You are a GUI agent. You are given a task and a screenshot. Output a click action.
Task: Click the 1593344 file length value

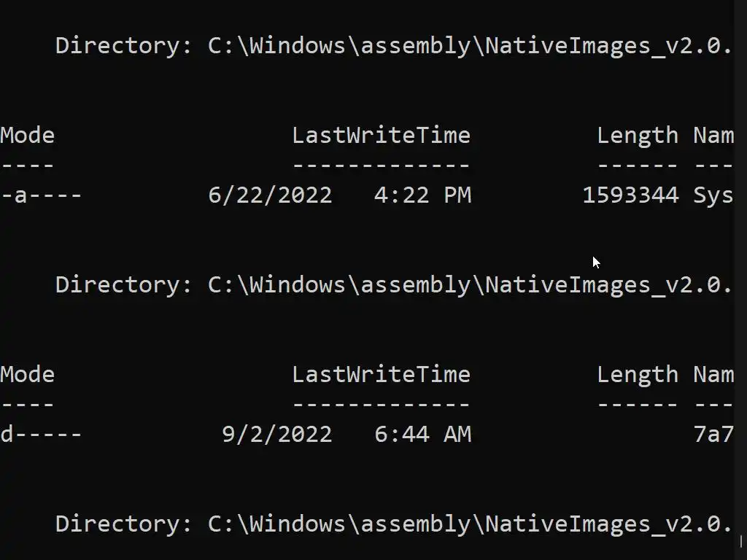click(630, 195)
